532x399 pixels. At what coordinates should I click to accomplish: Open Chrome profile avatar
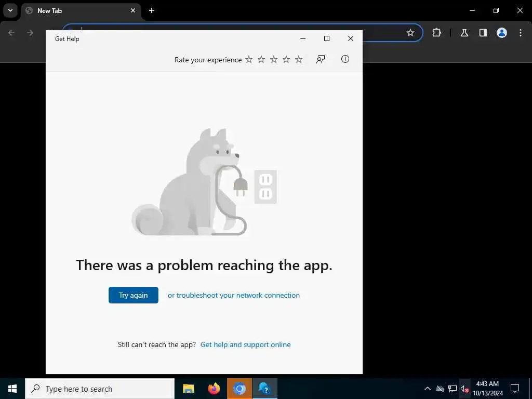502,33
